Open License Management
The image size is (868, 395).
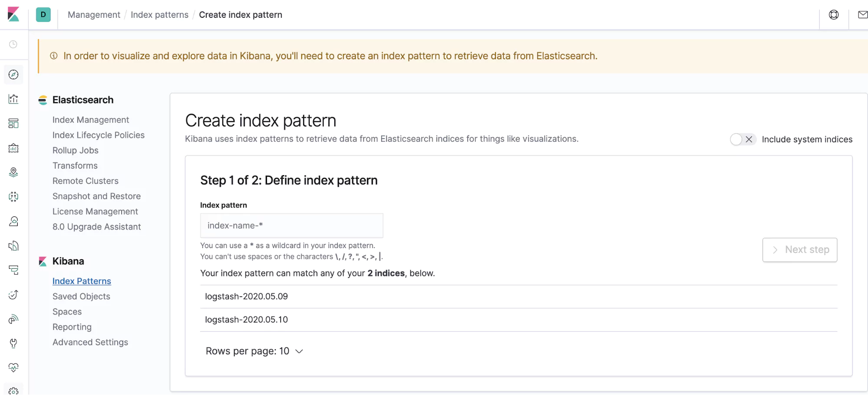[x=95, y=212]
